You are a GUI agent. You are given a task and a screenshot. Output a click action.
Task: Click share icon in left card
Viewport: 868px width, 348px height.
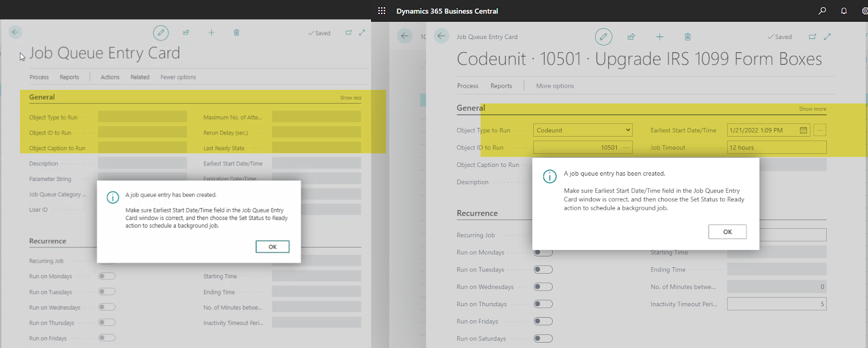coord(186,33)
